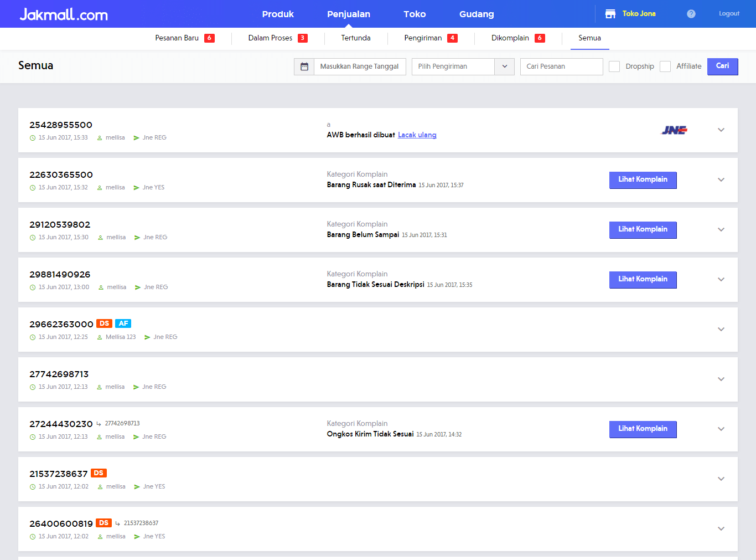This screenshot has height=560, width=756.
Task: Click the reference arrow icon on order 27244430230
Action: click(x=99, y=424)
